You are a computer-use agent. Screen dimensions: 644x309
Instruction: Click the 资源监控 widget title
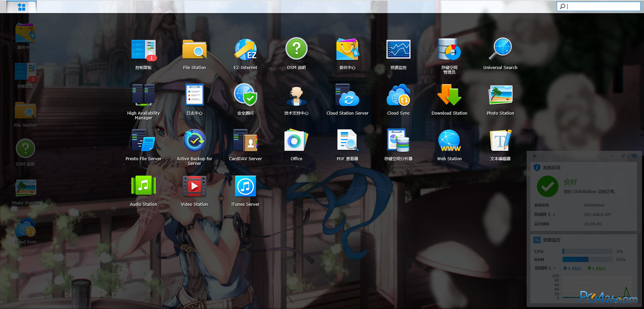[x=551, y=240]
